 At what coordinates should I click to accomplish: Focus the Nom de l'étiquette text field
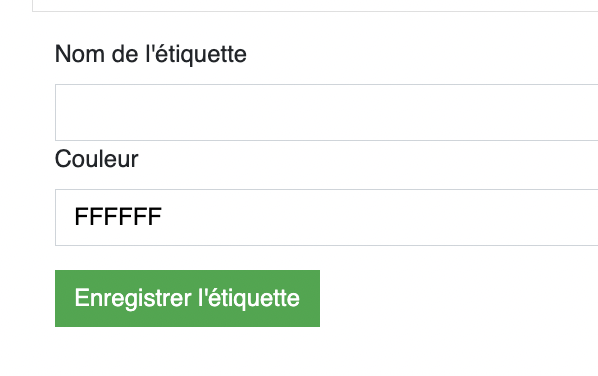point(326,112)
